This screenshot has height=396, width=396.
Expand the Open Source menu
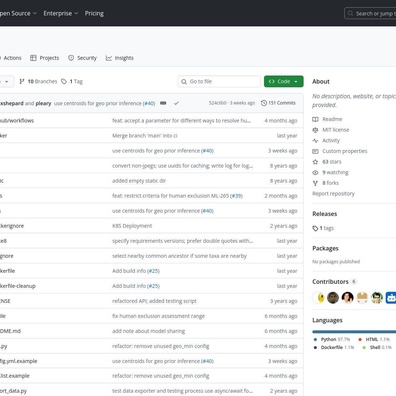pos(18,13)
